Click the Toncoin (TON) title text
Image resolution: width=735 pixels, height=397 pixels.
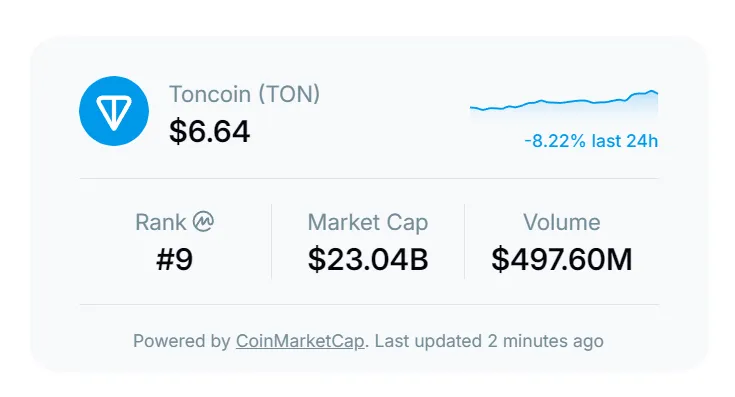[x=244, y=94]
